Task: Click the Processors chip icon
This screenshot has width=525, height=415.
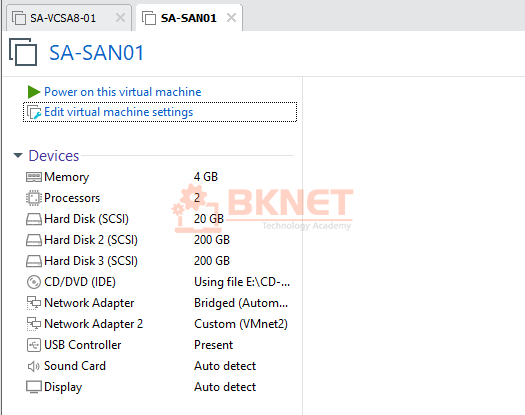Action: [34, 198]
